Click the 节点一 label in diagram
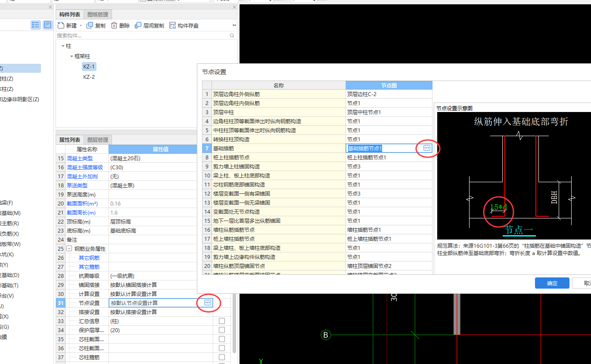 pos(519,230)
